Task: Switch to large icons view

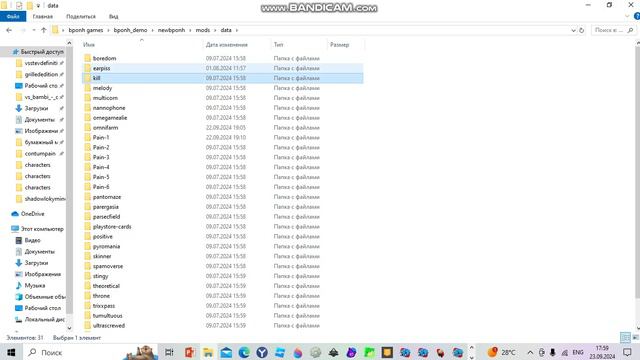Action: point(636,338)
